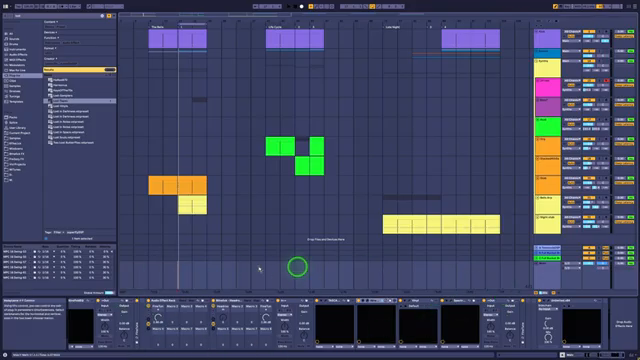Toggle the first Utility device activator
The image size is (640, 360).
[x=98, y=301]
